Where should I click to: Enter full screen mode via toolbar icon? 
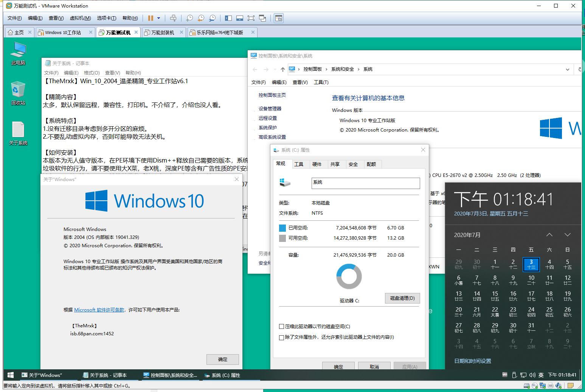(251, 18)
